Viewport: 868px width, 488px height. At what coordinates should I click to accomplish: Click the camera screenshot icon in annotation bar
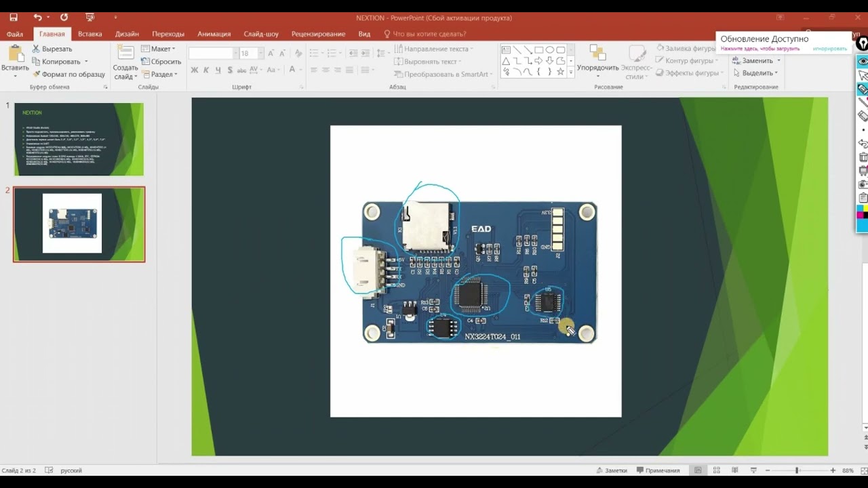(x=863, y=184)
